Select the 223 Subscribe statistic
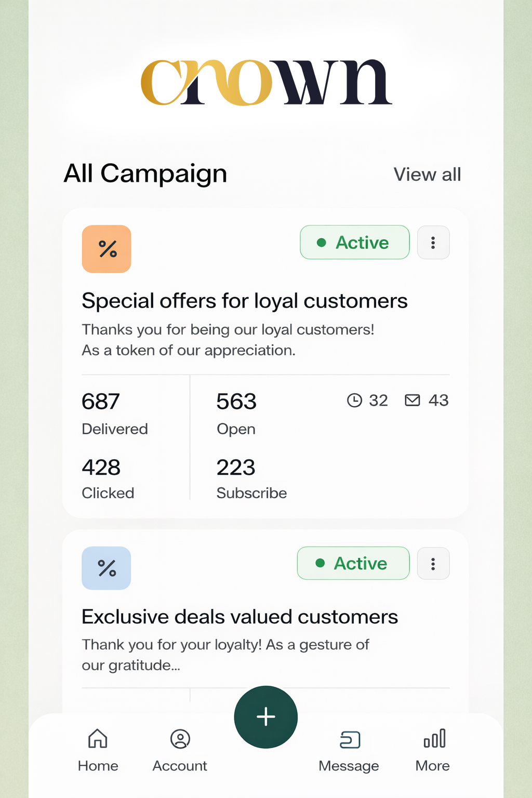 coord(251,478)
